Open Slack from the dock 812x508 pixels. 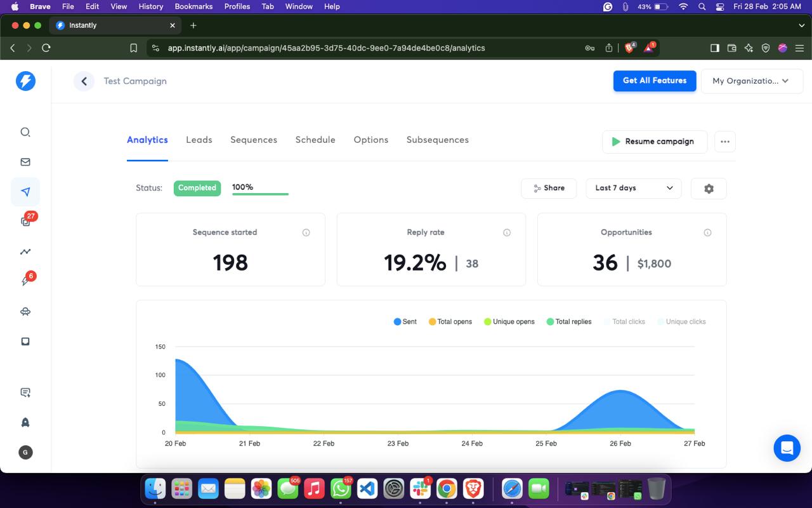tap(420, 488)
